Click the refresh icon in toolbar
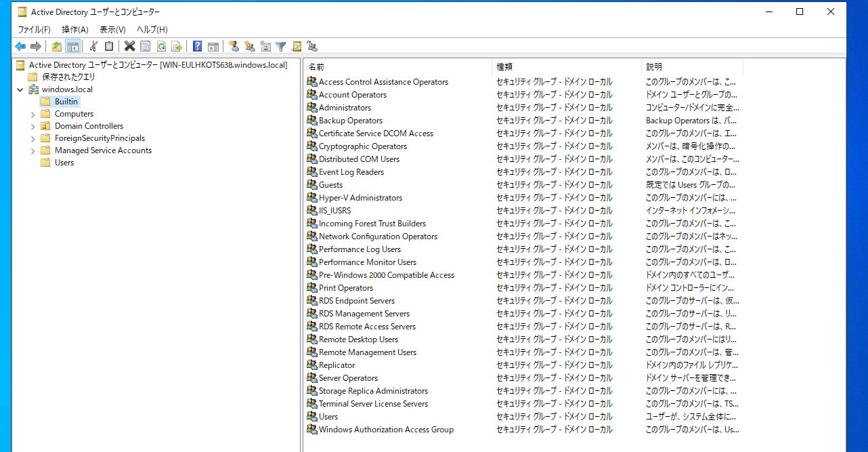The width and height of the screenshot is (868, 452). point(161,46)
